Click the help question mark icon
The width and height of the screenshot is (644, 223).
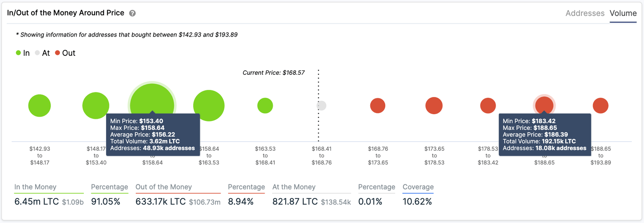coord(132,13)
